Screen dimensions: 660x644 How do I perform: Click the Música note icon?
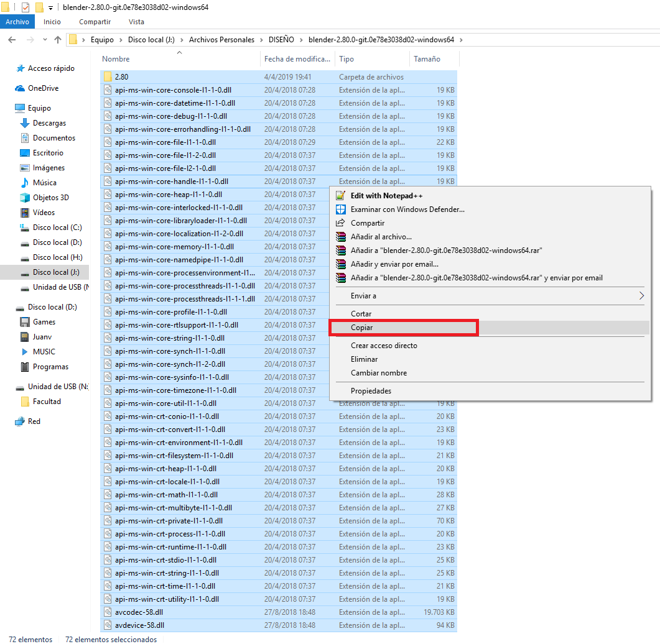pos(25,183)
